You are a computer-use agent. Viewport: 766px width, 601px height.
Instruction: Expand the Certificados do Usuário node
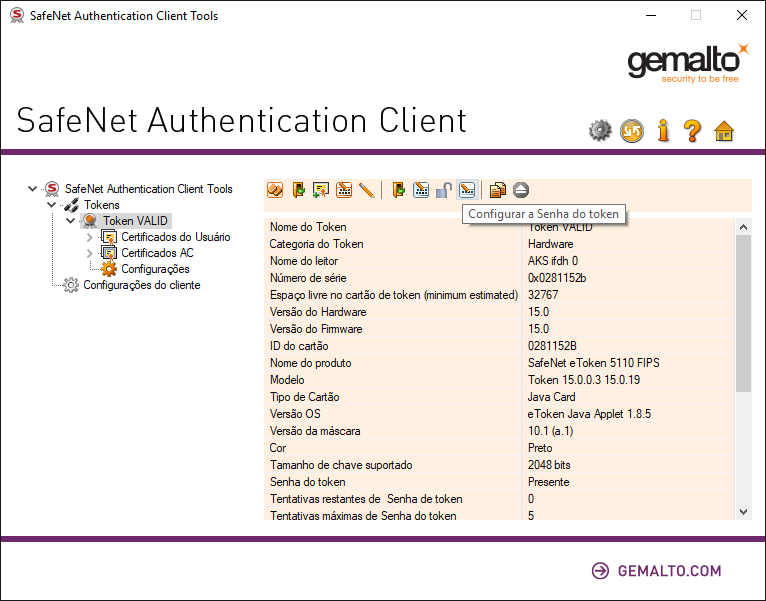89,237
